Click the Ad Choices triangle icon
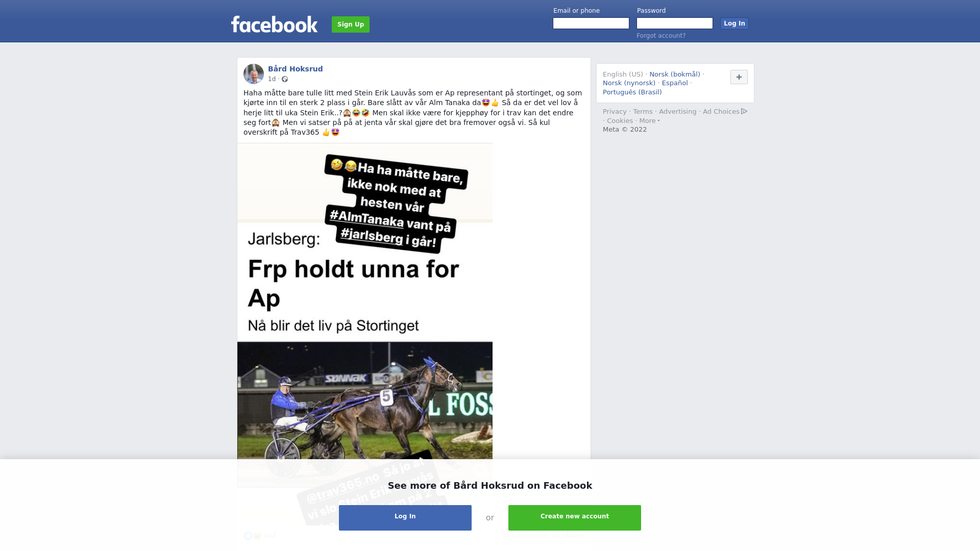 pos(744,111)
